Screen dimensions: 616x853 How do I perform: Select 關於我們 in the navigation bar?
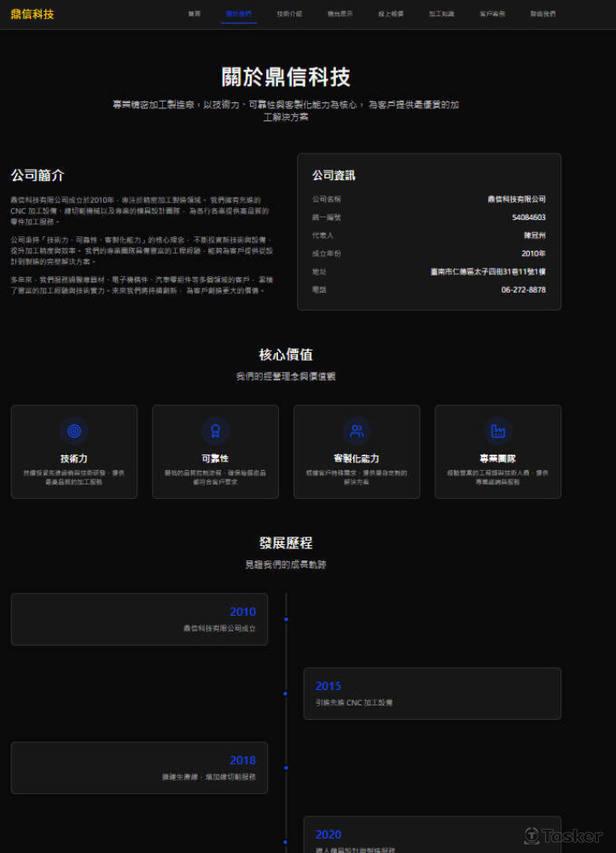click(x=239, y=15)
